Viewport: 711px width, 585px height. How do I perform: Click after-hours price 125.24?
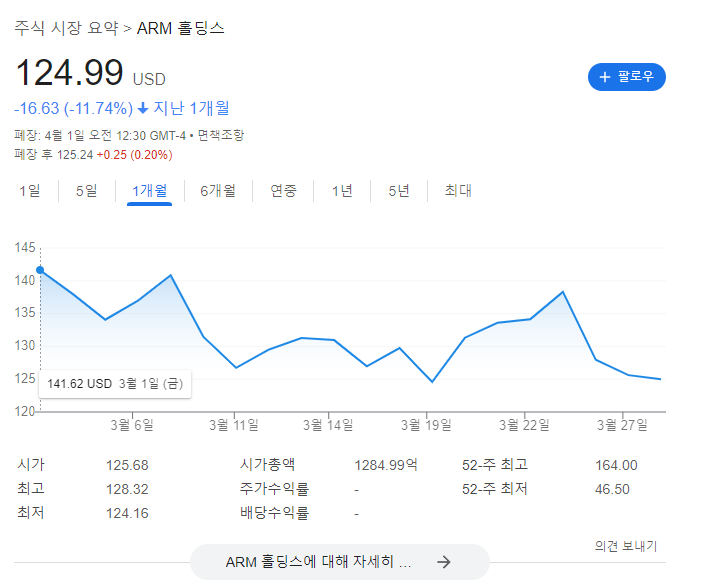click(75, 155)
